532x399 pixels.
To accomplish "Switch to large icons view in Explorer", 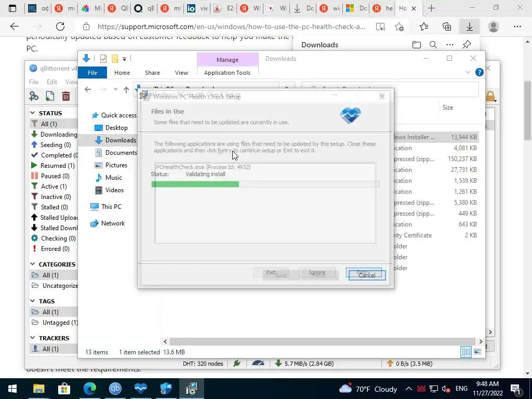I will click(x=477, y=352).
